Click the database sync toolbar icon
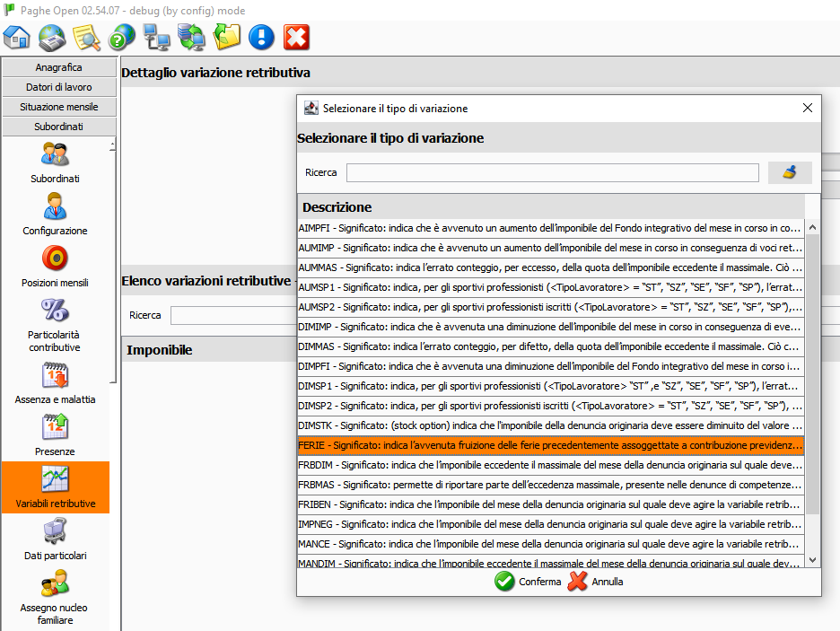Screen dimensions: 840x631 (x=192, y=38)
